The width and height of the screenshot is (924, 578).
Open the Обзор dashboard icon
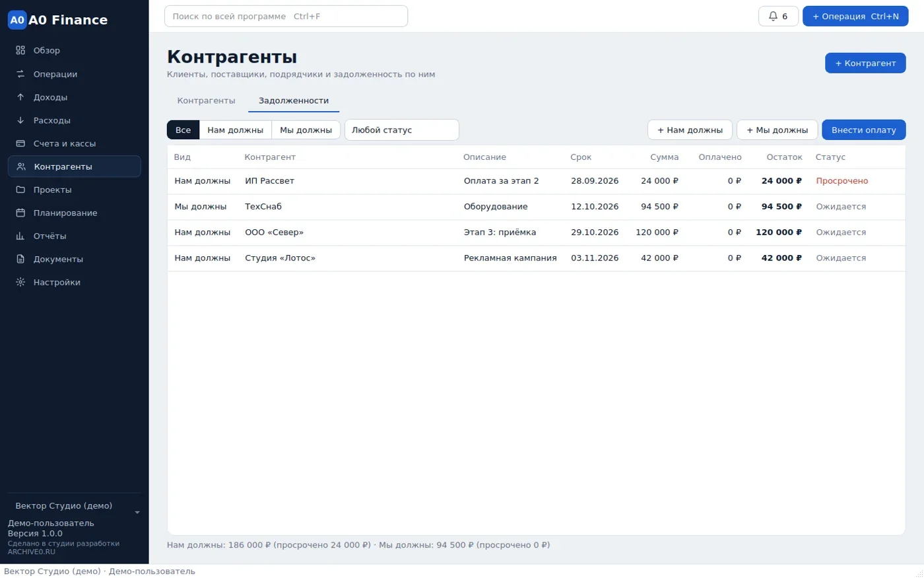pyautogui.click(x=20, y=50)
